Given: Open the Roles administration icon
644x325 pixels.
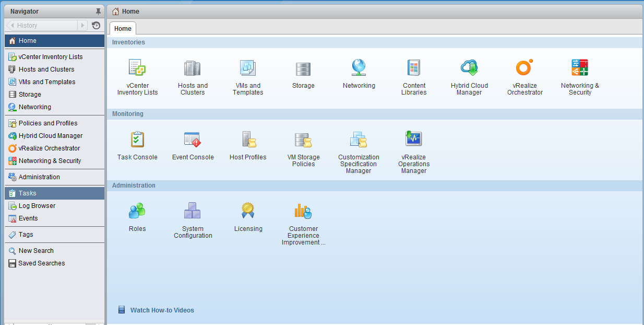Looking at the screenshot, I should point(137,211).
